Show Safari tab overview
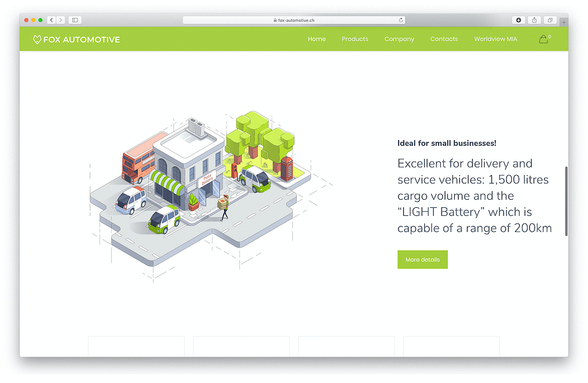 [x=550, y=20]
